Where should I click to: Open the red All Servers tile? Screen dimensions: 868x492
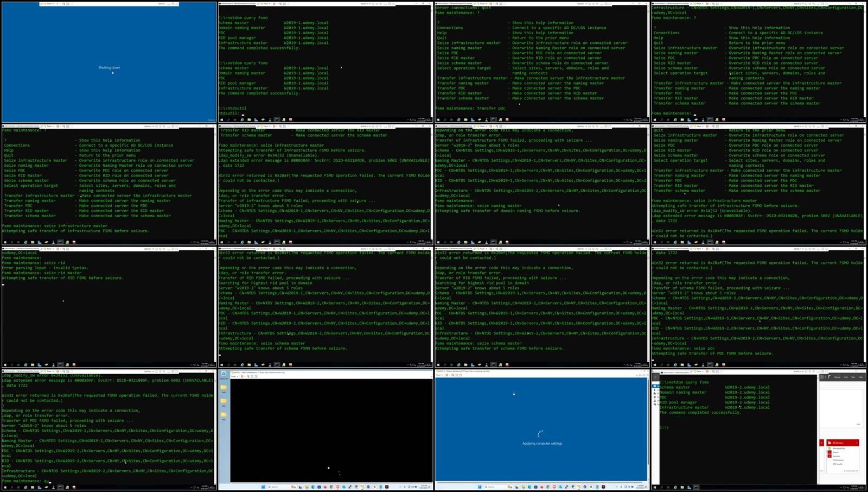(843, 443)
